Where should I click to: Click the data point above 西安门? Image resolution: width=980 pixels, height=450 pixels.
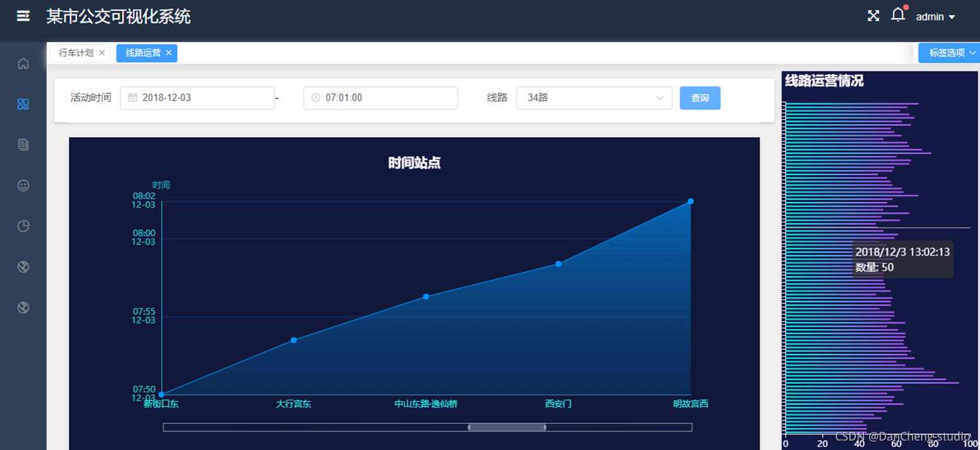(x=558, y=264)
